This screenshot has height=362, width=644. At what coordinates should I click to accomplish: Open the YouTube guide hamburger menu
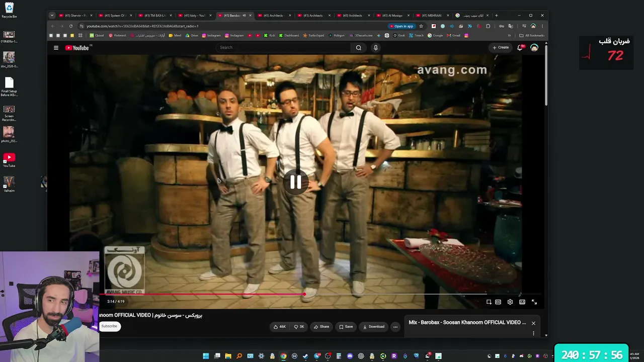coord(56,48)
